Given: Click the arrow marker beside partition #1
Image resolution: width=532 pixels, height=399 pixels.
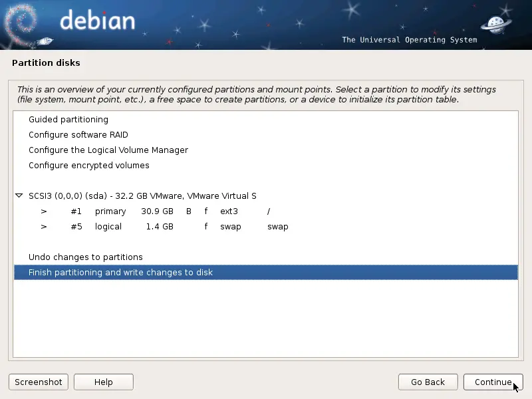Looking at the screenshot, I should [44, 211].
